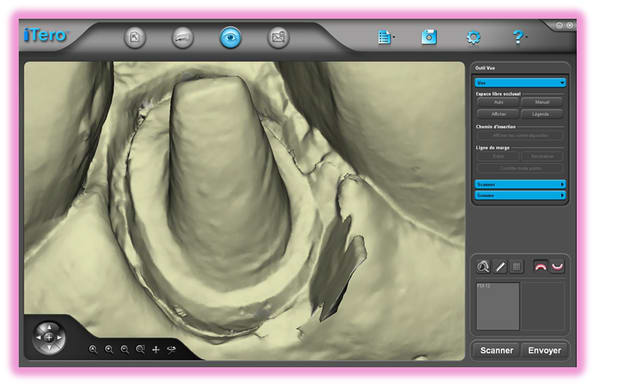Click the zoom out magnifier with minus
Viewport: 640px width, 386px height.
(124, 349)
